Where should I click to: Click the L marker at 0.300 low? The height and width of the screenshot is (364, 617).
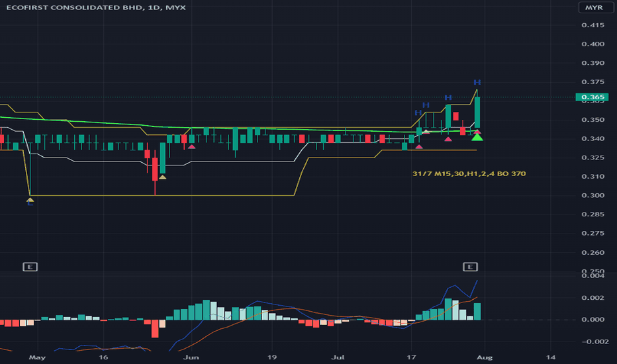coord(30,203)
